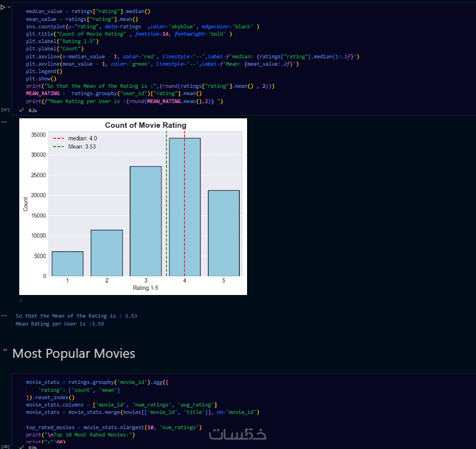Image resolution: width=476 pixels, height=449 pixels.
Task: Click the 'mean_value = ratings' code line
Action: tap(82, 19)
